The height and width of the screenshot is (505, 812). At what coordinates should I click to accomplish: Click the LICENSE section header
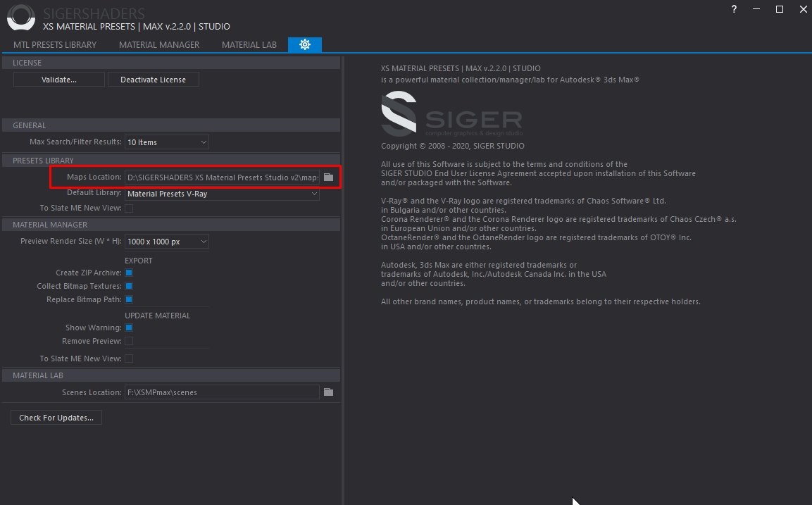[171, 63]
